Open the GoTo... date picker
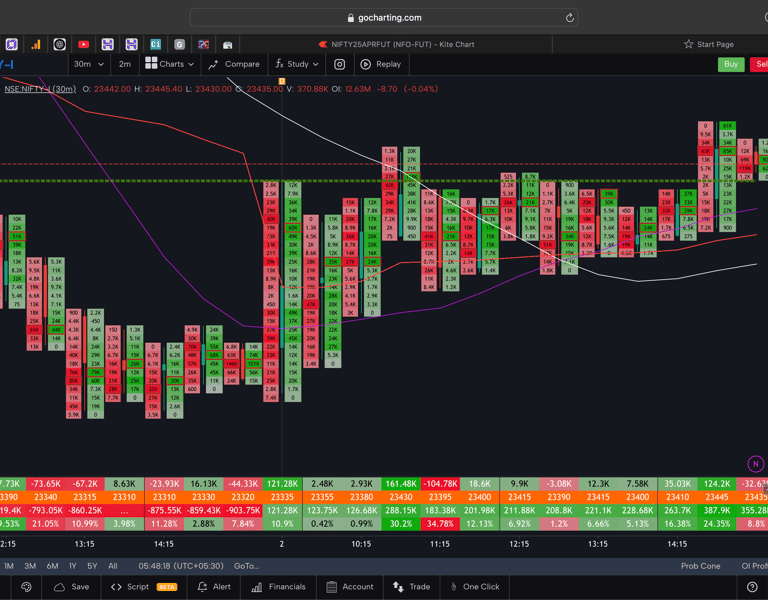Image resolution: width=768 pixels, height=600 pixels. pos(246,566)
